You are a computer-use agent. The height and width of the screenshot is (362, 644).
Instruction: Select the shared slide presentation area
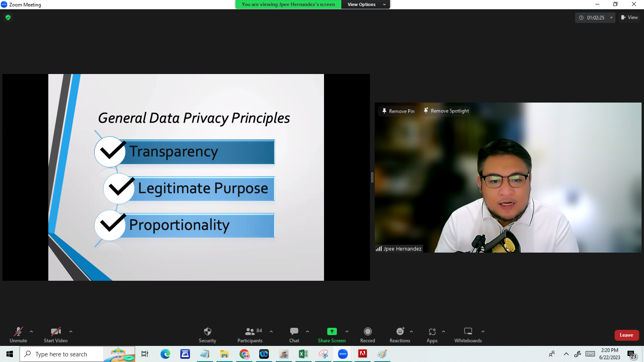click(186, 177)
